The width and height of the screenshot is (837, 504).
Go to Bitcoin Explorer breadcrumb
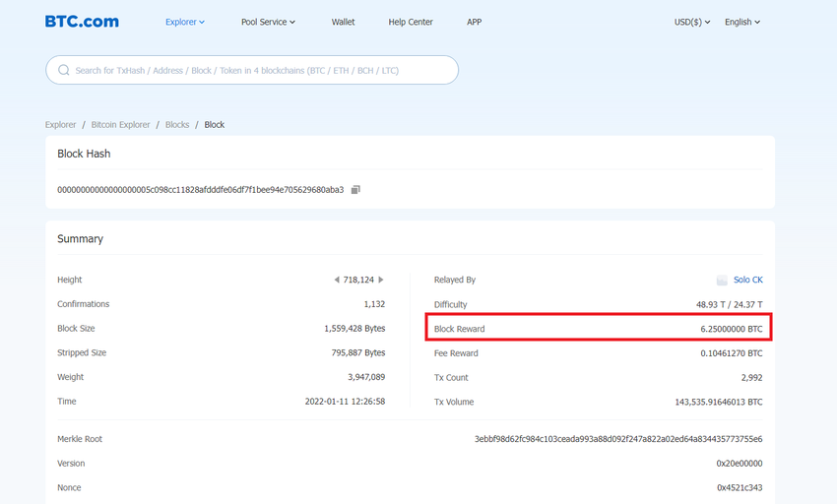120,125
